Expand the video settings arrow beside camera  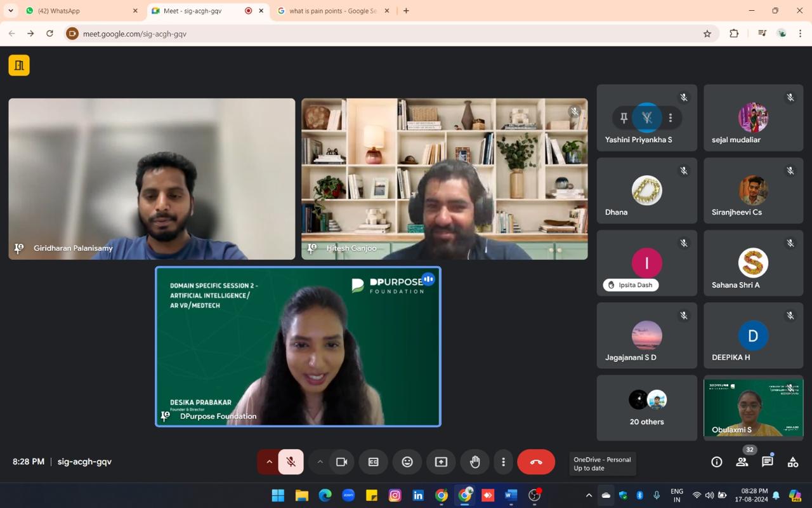[x=320, y=462]
